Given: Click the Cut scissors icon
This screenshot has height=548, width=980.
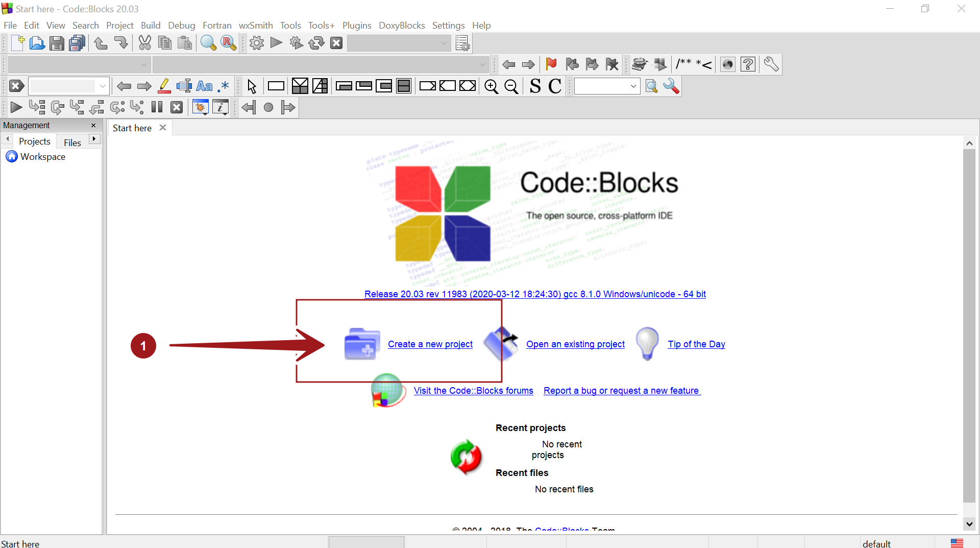Looking at the screenshot, I should [x=145, y=43].
